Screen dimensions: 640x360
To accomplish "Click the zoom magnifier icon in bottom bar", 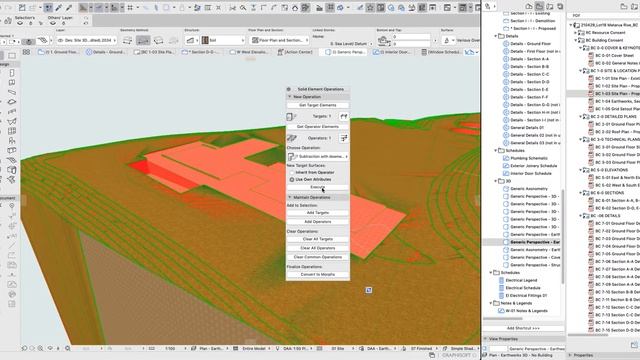I will pos(68,349).
